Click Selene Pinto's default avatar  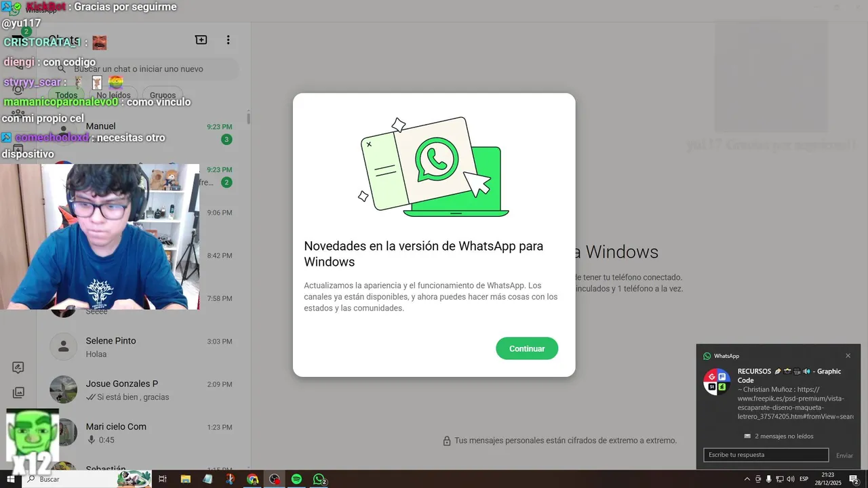tap(63, 347)
